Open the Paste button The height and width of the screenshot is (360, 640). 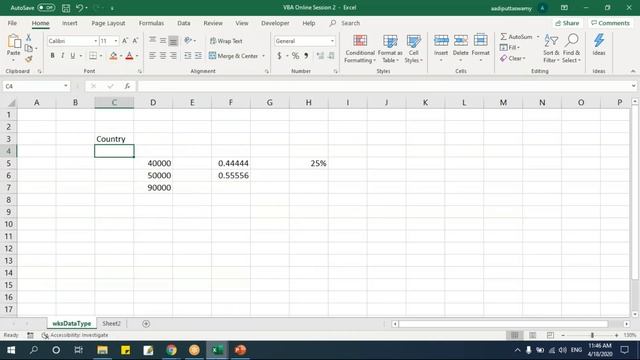click(x=13, y=48)
